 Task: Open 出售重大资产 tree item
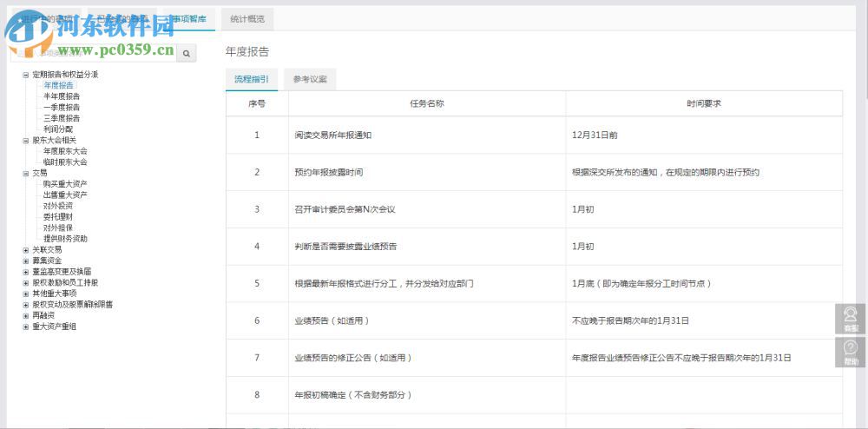65,195
